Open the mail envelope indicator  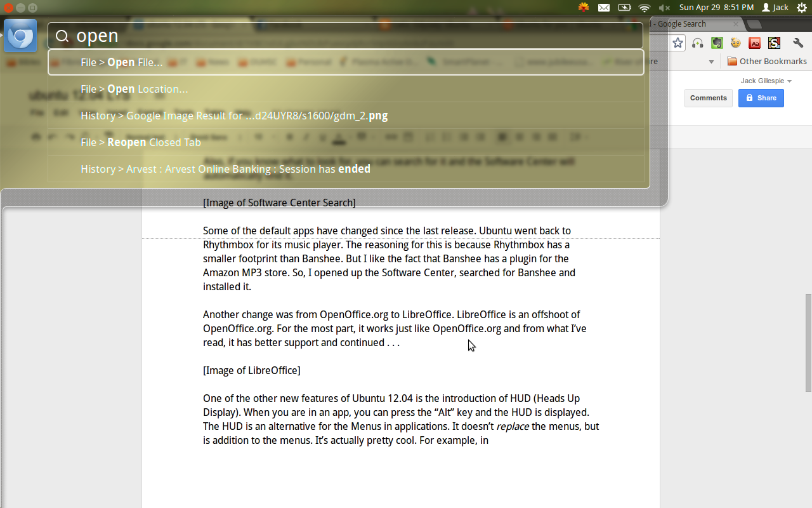[604, 8]
